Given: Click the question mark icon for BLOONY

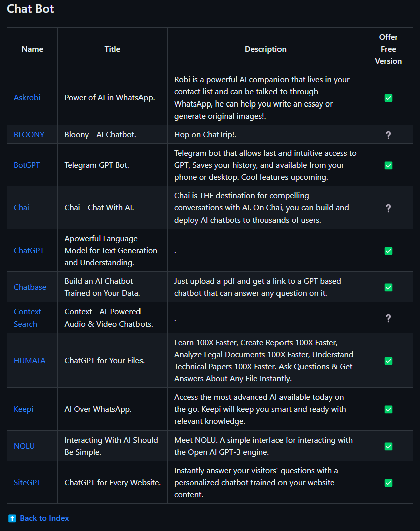Looking at the screenshot, I should (x=388, y=135).
